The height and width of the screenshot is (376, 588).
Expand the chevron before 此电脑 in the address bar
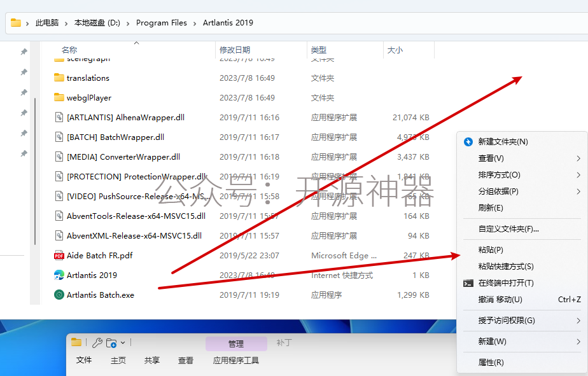pyautogui.click(x=27, y=24)
